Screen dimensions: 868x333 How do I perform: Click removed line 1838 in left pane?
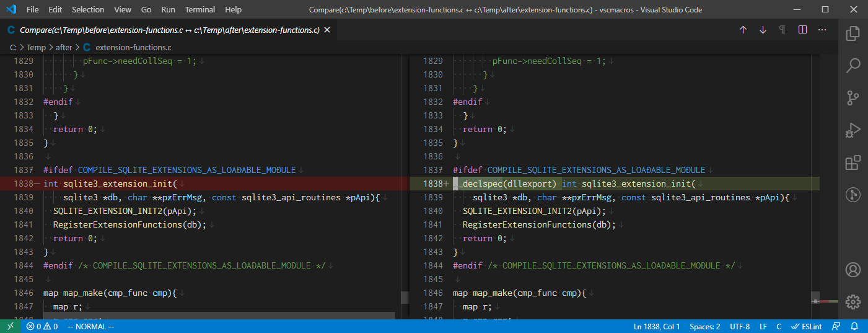click(200, 184)
